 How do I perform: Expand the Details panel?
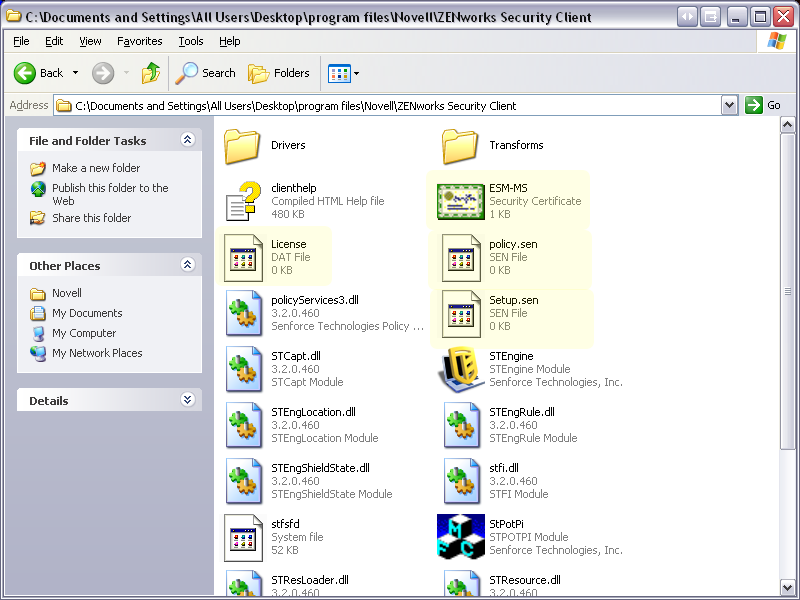tap(187, 400)
